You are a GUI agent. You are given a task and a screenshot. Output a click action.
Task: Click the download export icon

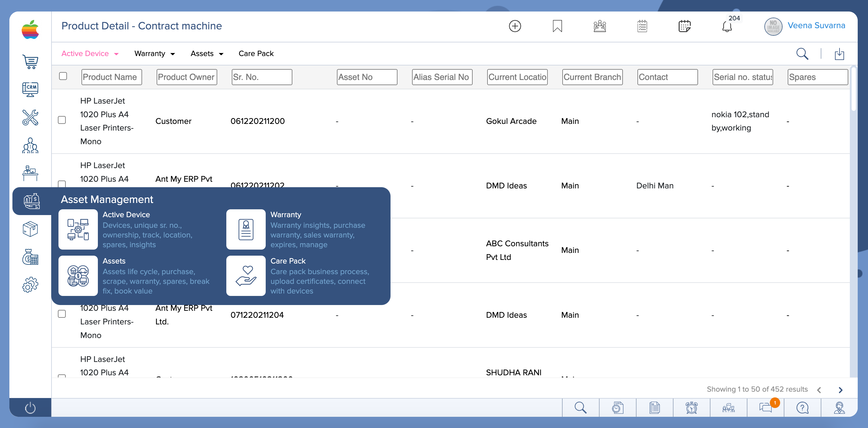point(839,54)
